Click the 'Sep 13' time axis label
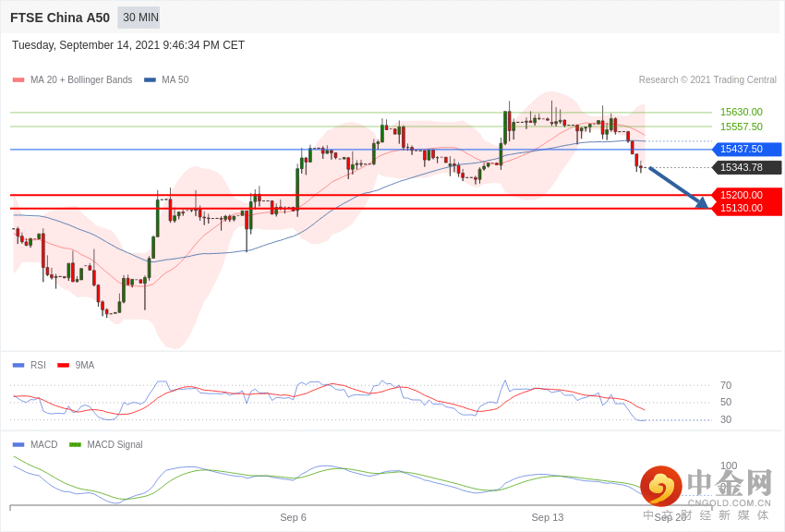The image size is (785, 532). point(548,517)
